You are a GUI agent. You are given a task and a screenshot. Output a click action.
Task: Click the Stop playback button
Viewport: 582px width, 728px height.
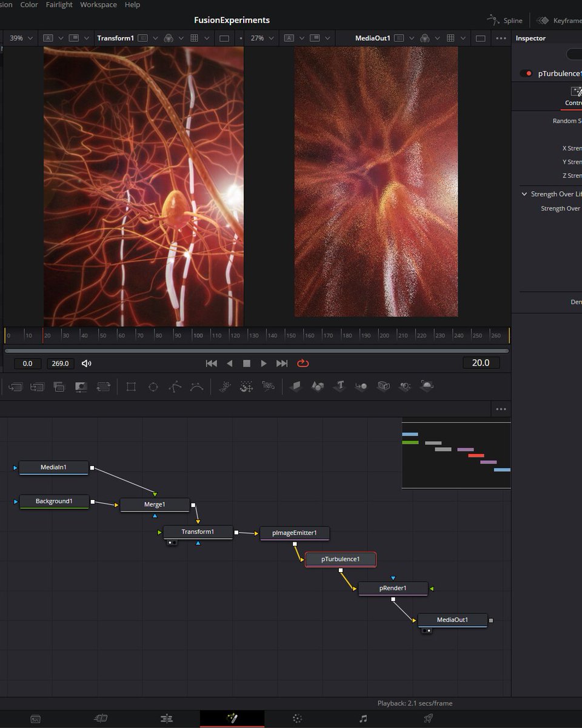247,363
